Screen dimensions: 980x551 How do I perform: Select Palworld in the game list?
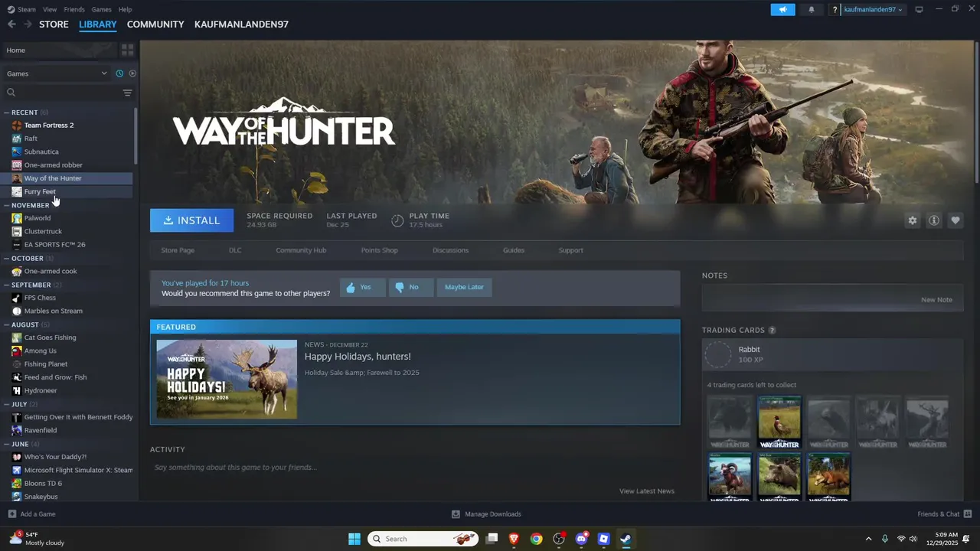pyautogui.click(x=38, y=218)
